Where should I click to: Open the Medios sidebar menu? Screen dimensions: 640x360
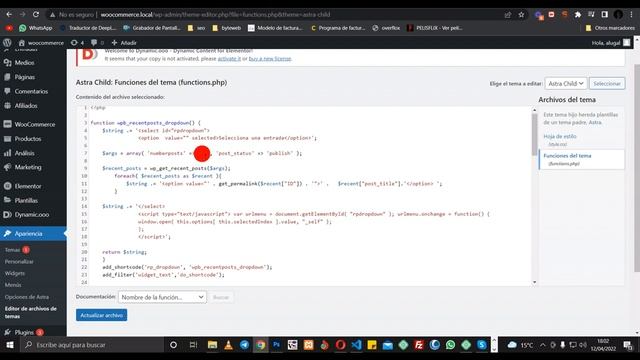[x=24, y=62]
